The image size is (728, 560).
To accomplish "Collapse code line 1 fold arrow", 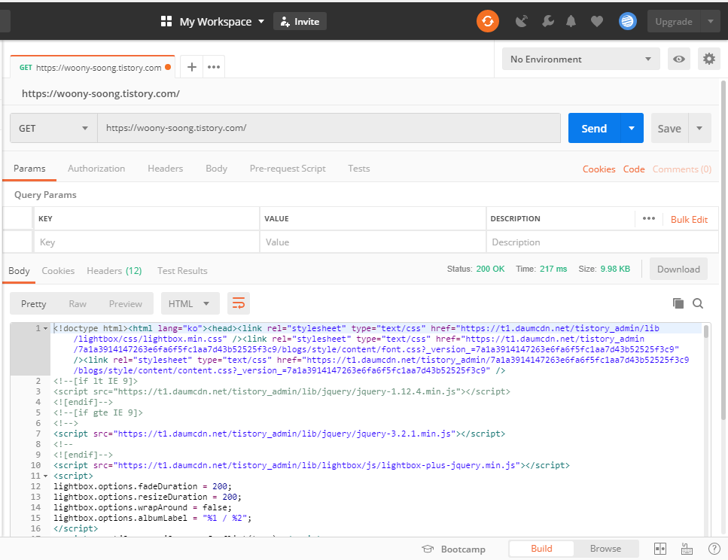I will coord(45,329).
